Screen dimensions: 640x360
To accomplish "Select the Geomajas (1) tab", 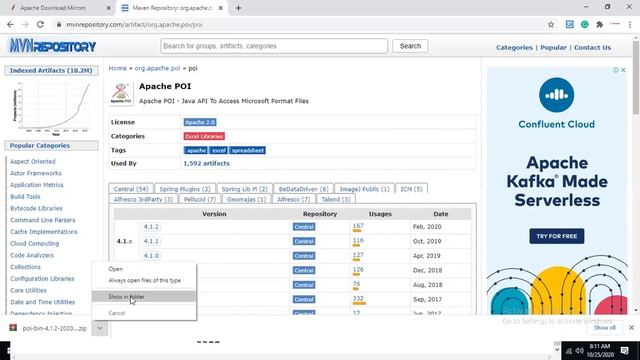I will click(246, 199).
